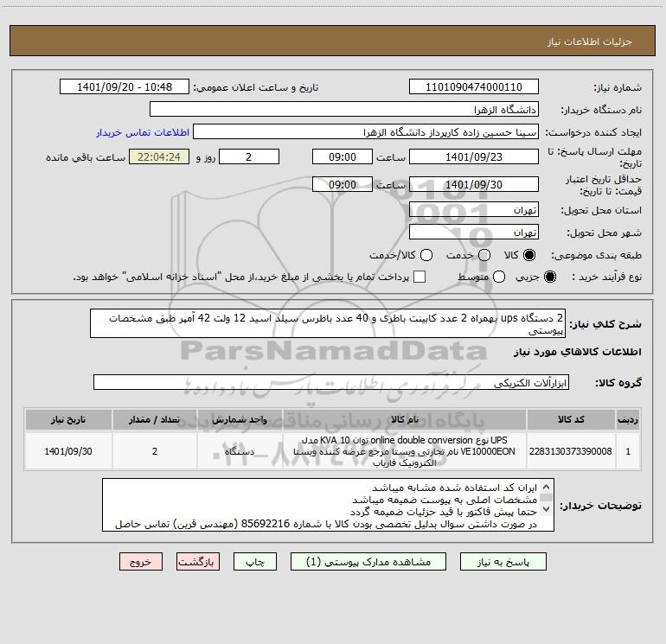The width and height of the screenshot is (666, 644).
Task: Click the response deadline time 09:00 field
Action: pos(343,156)
